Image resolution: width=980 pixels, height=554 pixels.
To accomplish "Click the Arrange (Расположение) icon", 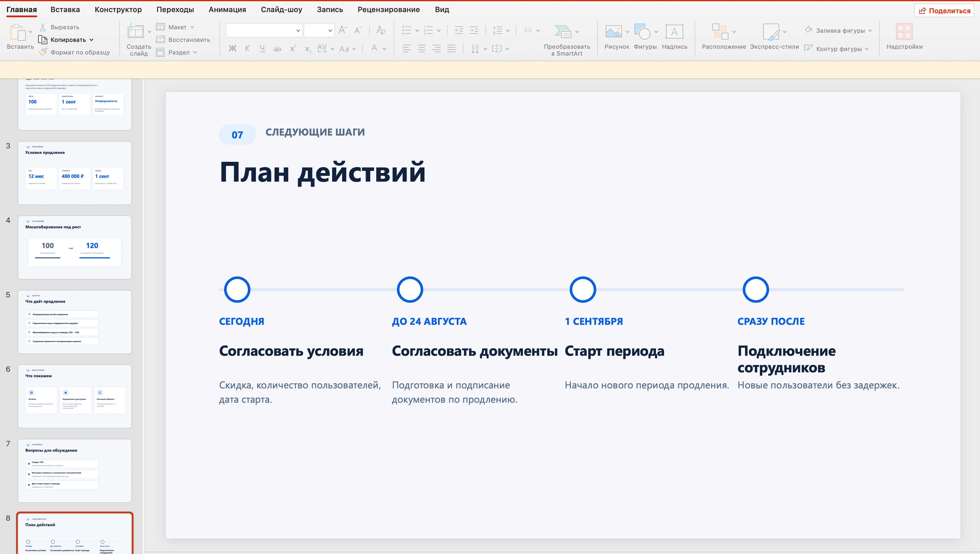I will [x=720, y=32].
